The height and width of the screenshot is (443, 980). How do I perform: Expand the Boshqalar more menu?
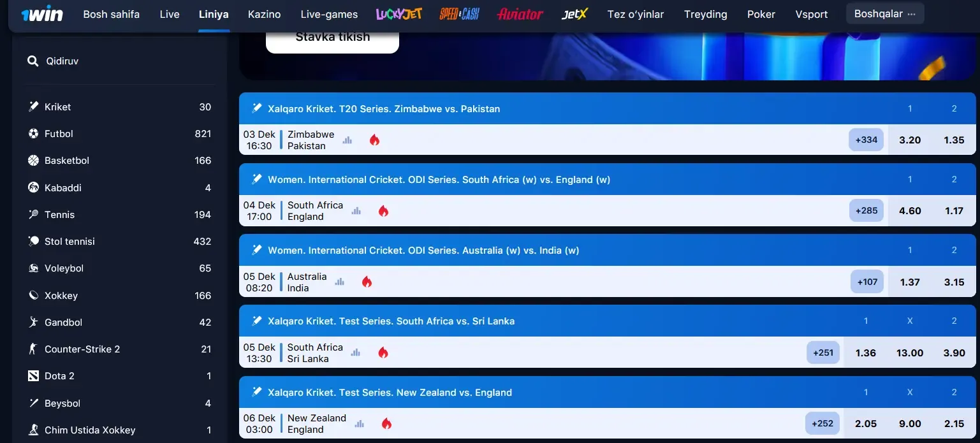(x=884, y=14)
